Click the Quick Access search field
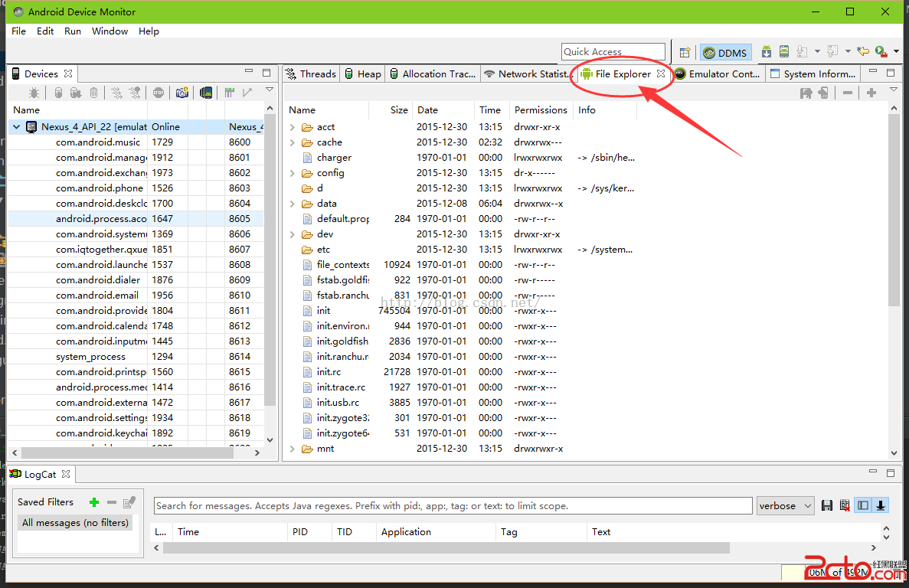The image size is (909, 588). tap(613, 51)
